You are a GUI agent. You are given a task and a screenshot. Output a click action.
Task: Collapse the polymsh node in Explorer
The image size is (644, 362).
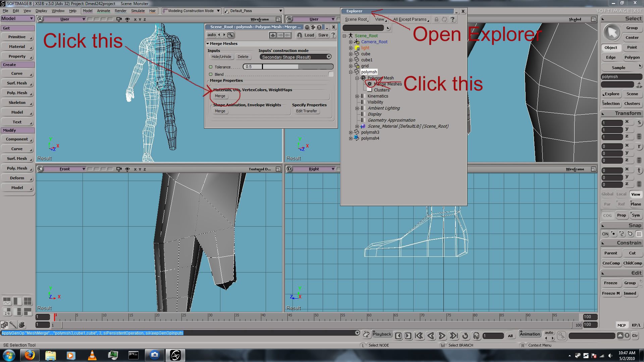[351, 72]
